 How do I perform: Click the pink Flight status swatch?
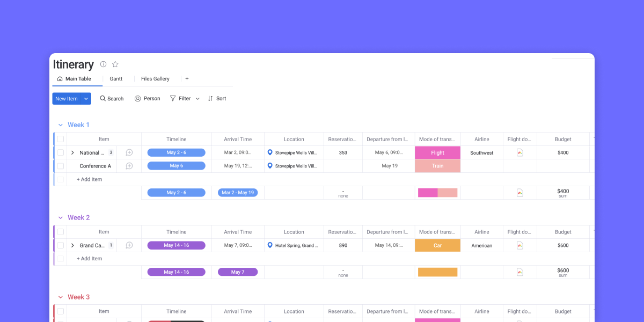coord(437,152)
